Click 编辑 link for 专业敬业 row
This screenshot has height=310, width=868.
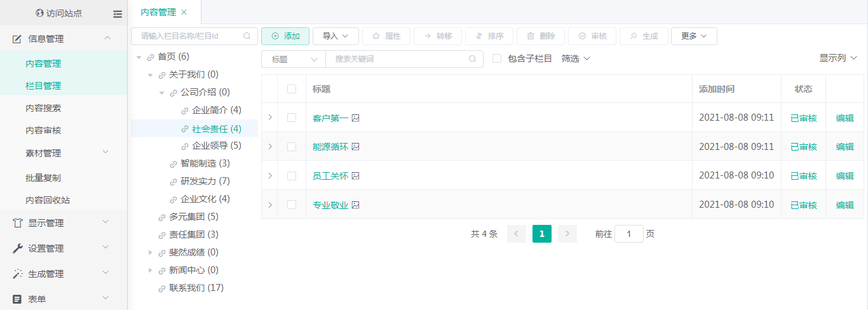(844, 205)
